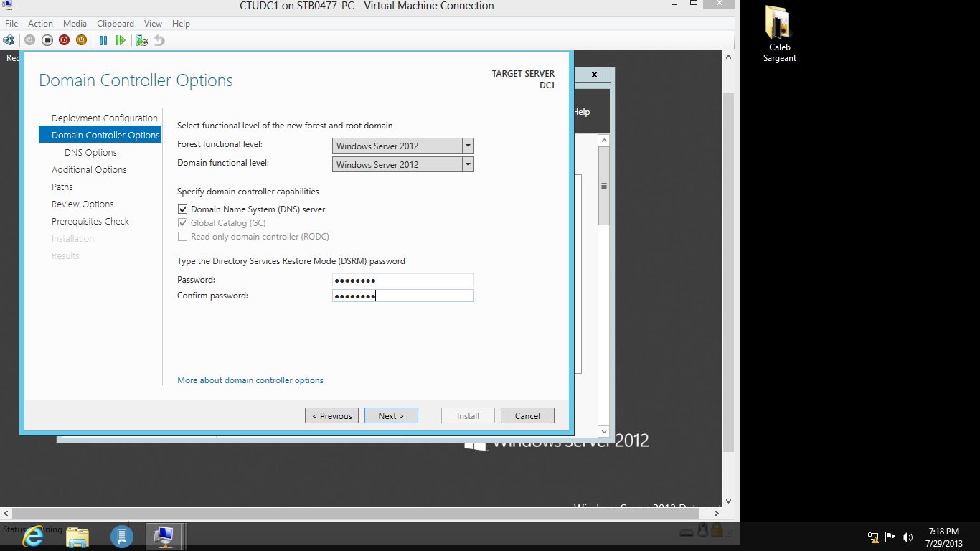The height and width of the screenshot is (551, 980).
Task: Go to Review Options step
Action: [x=83, y=204]
